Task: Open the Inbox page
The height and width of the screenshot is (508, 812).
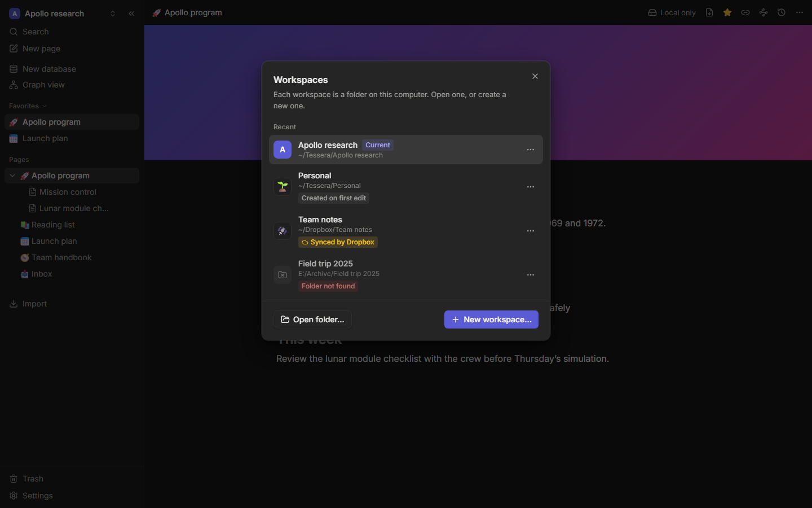Action: [72, 274]
